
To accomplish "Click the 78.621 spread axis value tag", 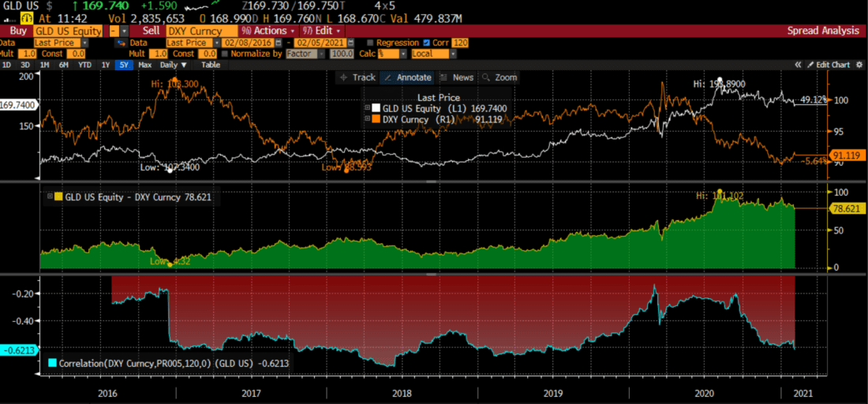I will 846,208.
